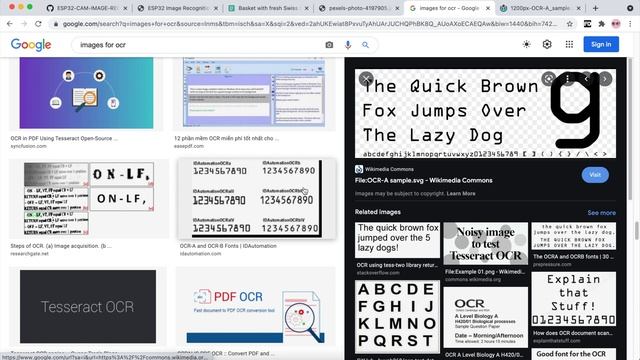
Task: Open a new browser tab
Action: tap(596, 8)
